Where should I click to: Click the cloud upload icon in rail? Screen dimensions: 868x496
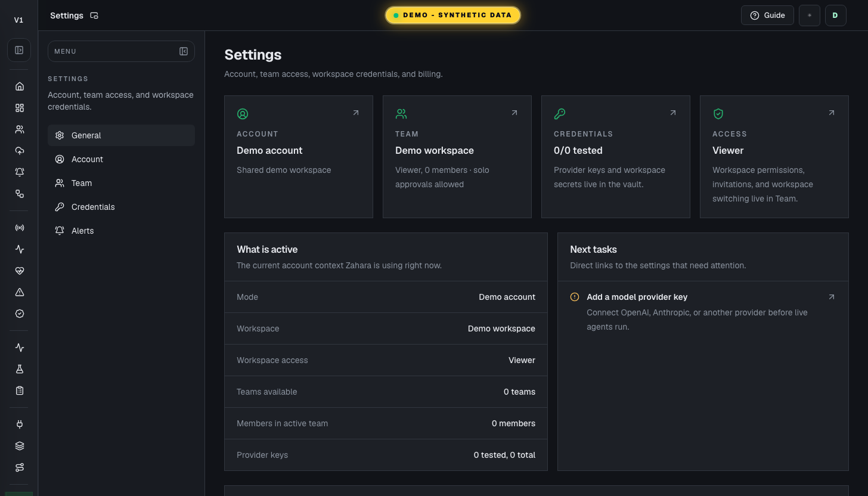point(20,151)
